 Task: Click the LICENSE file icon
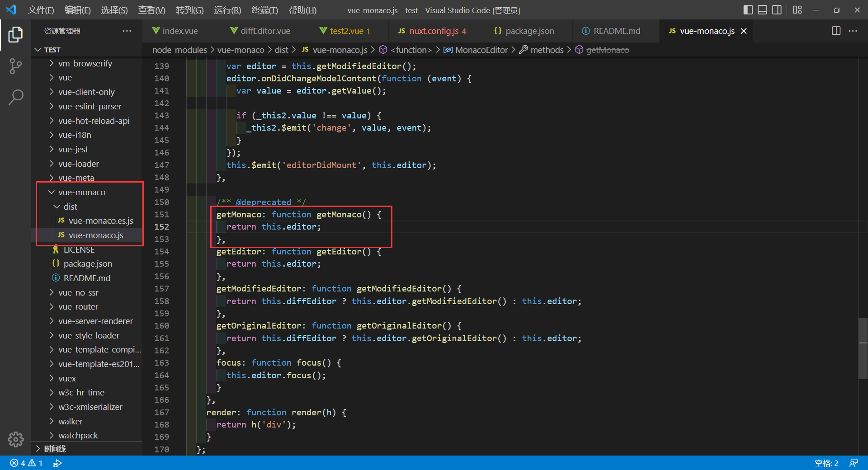(56, 249)
